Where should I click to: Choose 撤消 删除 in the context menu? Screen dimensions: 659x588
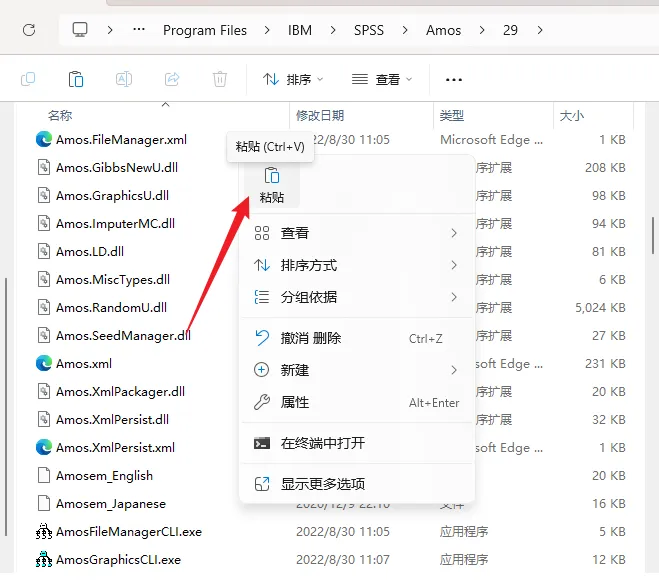[x=356, y=338]
